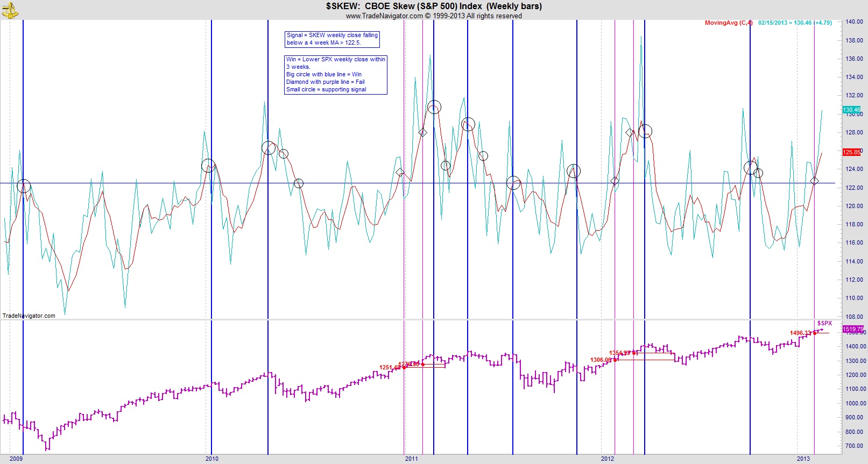Viewport: 868px width, 464px height.
Task: Click the 700.00 value on the SPX scale
Action: pyautogui.click(x=855, y=446)
